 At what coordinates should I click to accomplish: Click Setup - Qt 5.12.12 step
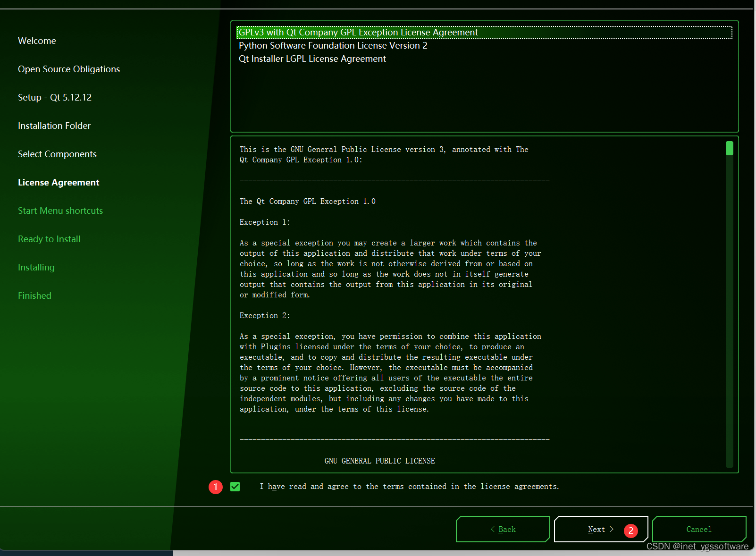(x=55, y=98)
